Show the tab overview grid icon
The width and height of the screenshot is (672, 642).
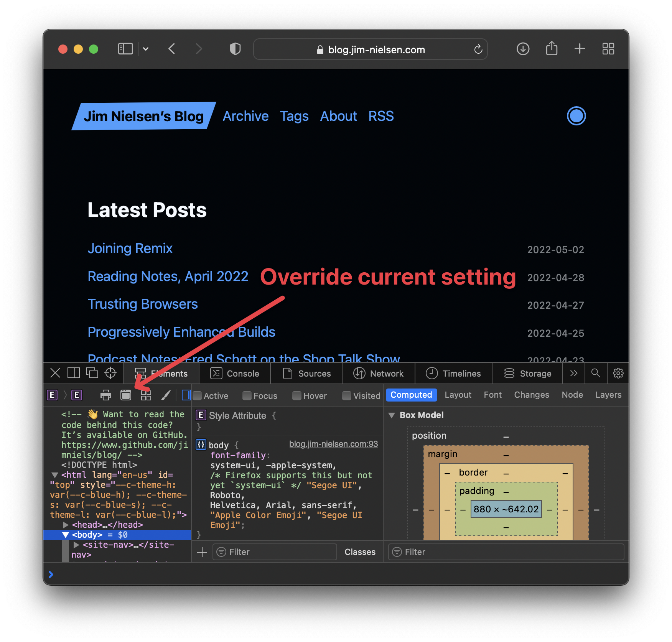tap(608, 49)
